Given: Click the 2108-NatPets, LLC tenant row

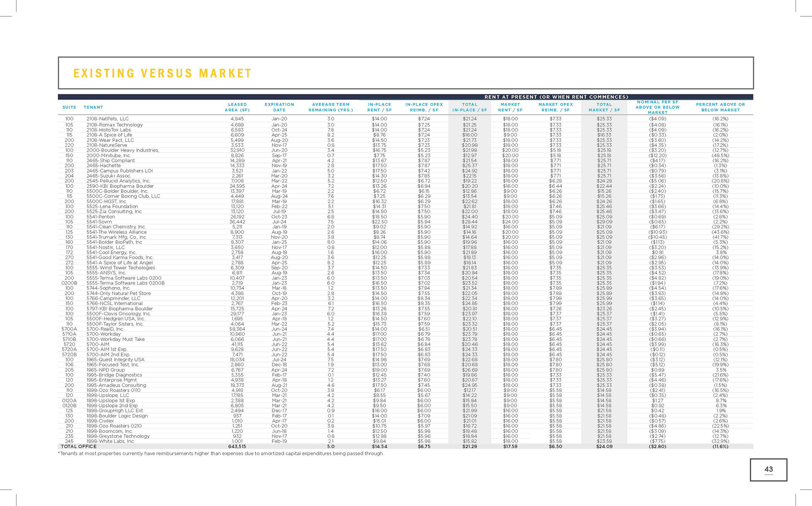Looking at the screenshot, I should click(x=107, y=119).
